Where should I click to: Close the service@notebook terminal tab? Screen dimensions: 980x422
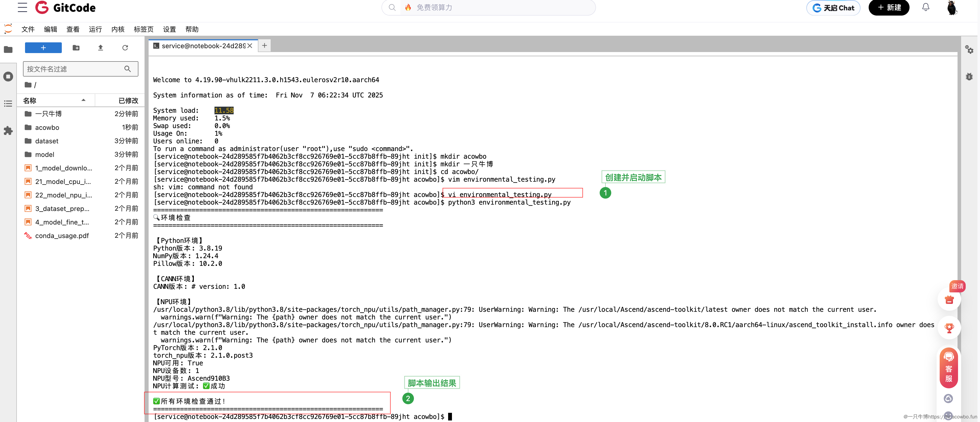249,46
